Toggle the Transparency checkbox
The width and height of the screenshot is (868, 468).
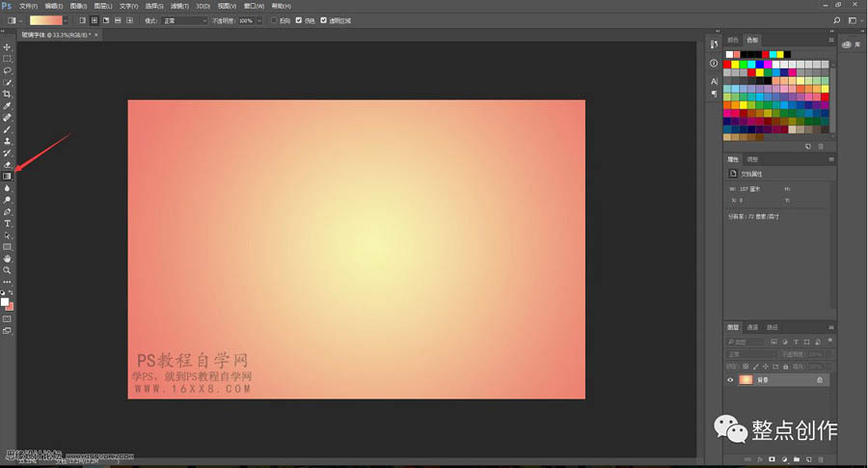324,20
